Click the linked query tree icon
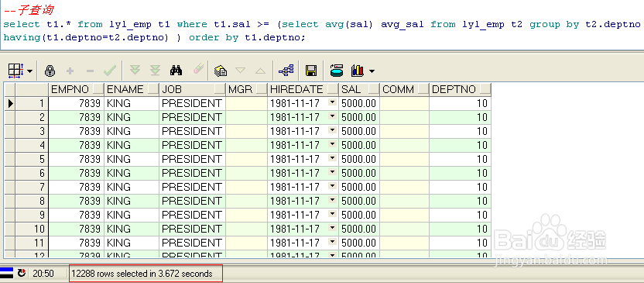 coord(286,71)
